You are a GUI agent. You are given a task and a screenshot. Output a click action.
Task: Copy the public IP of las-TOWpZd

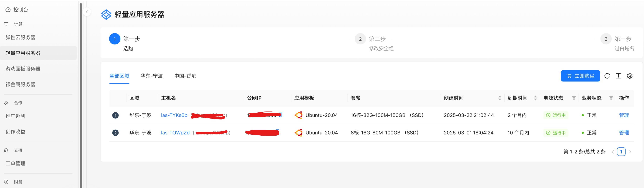coord(278,131)
